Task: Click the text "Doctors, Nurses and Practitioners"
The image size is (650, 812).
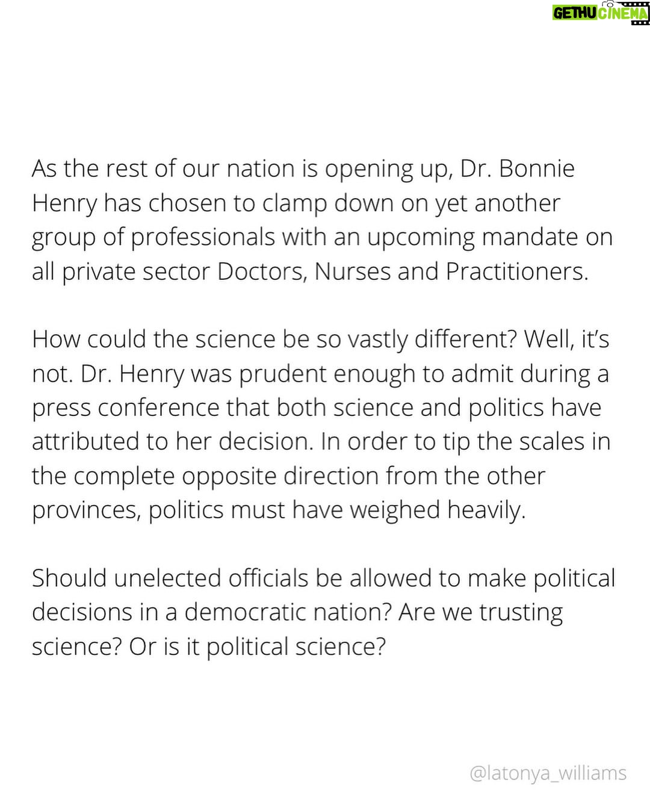Action: click(402, 272)
